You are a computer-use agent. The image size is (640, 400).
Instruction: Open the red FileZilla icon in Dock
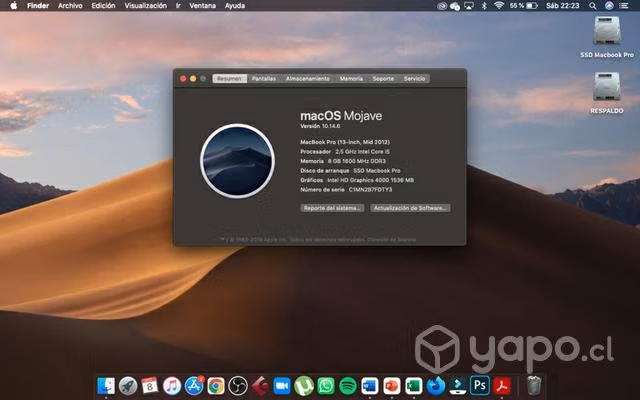click(x=260, y=385)
